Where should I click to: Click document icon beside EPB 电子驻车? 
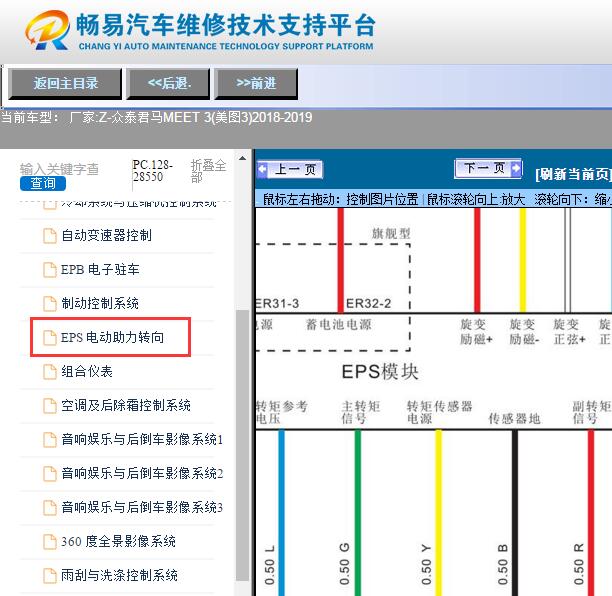(50, 270)
